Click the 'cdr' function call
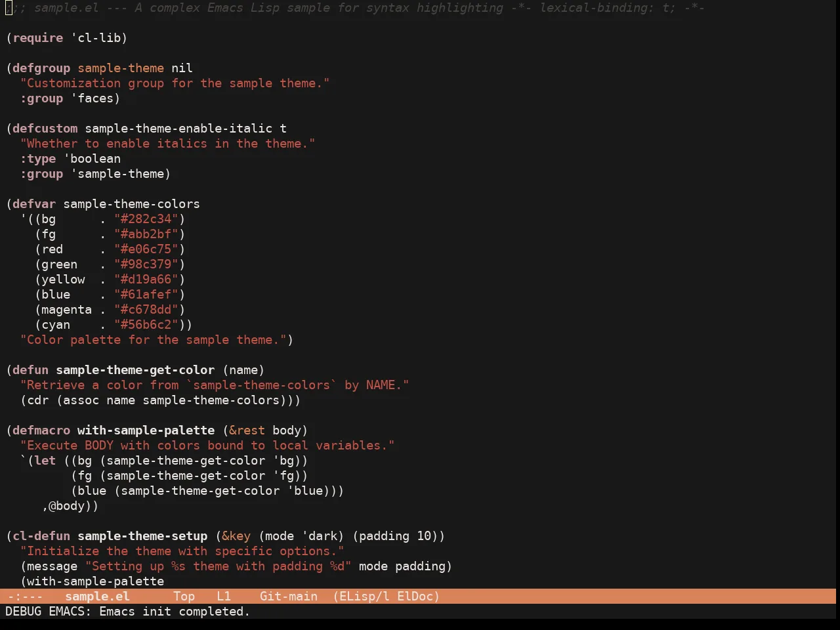This screenshot has width=840, height=630. pyautogui.click(x=38, y=400)
